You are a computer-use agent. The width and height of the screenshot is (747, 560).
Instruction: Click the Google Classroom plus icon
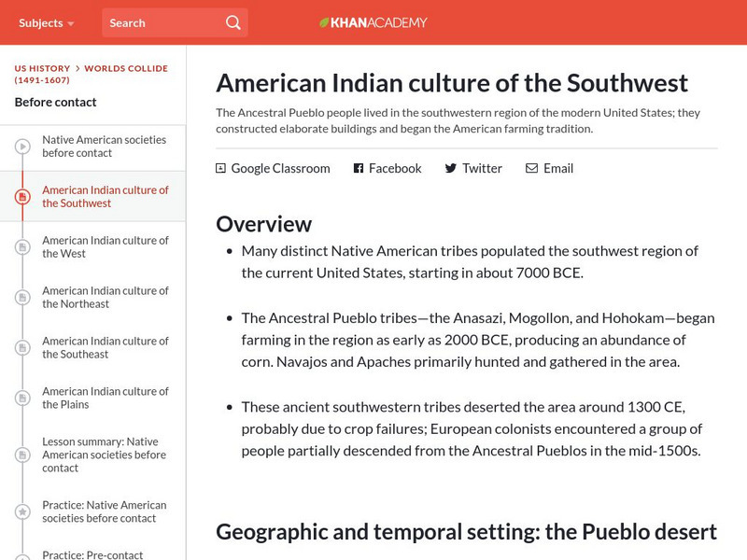click(x=220, y=169)
